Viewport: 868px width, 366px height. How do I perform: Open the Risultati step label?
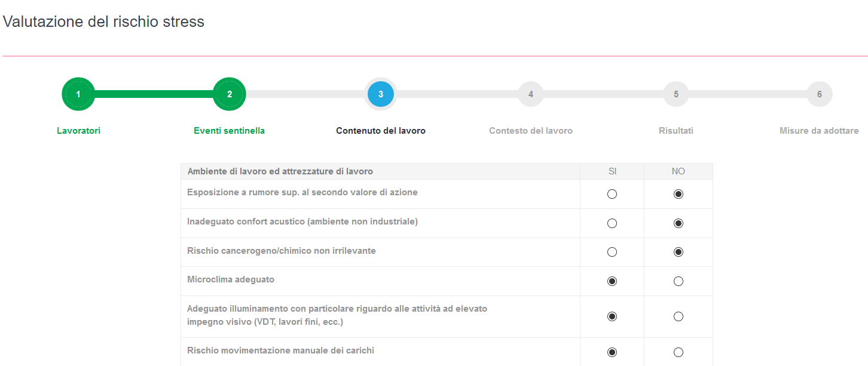[676, 131]
